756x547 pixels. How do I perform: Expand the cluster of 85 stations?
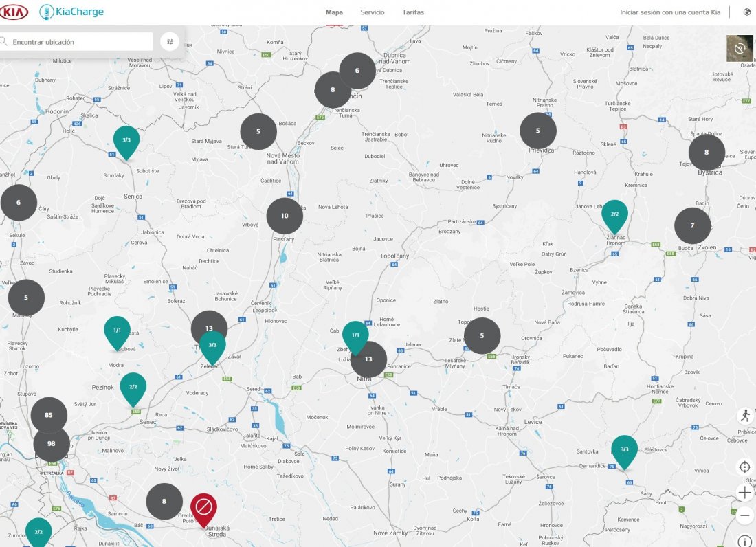pos(49,415)
